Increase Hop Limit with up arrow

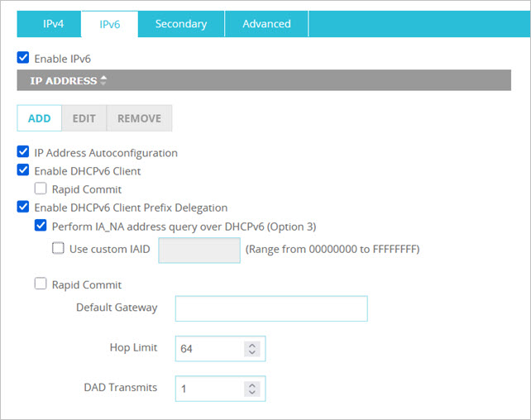pos(252,346)
